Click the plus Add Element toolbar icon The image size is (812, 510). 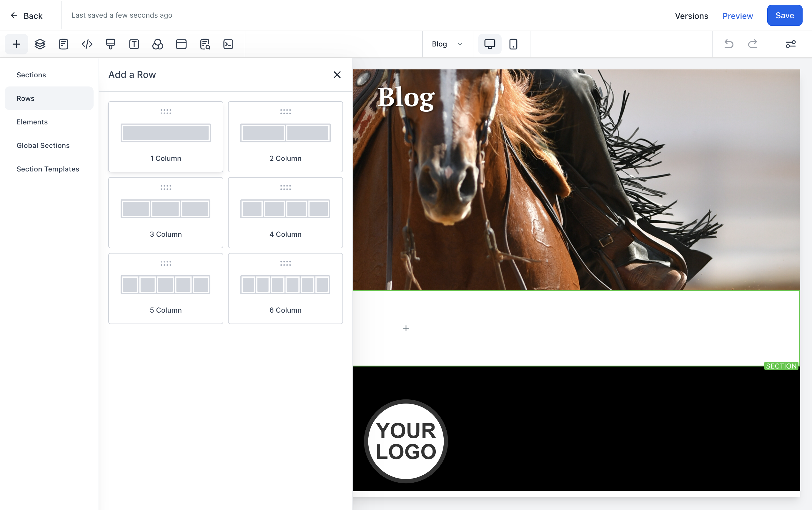tap(16, 44)
